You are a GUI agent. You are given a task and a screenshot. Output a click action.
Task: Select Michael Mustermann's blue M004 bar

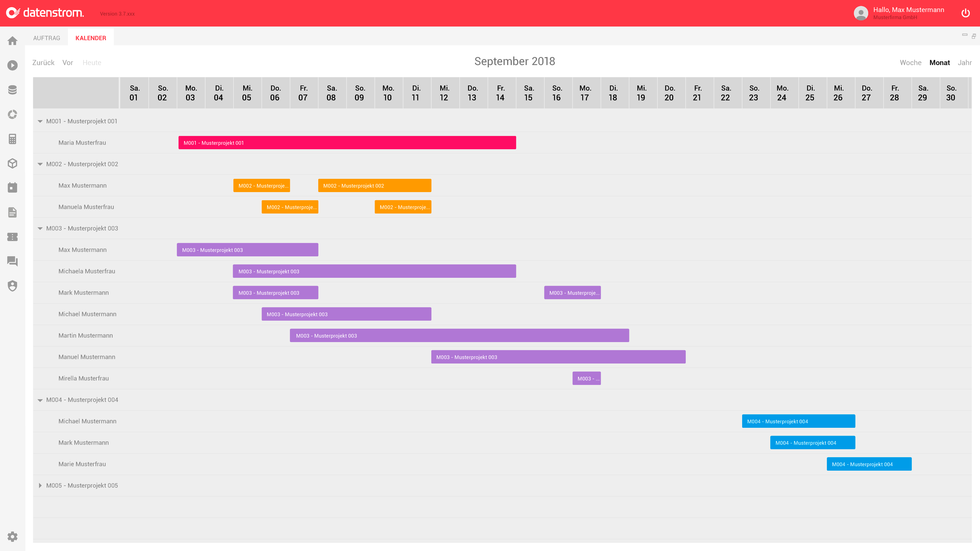pyautogui.click(x=799, y=421)
